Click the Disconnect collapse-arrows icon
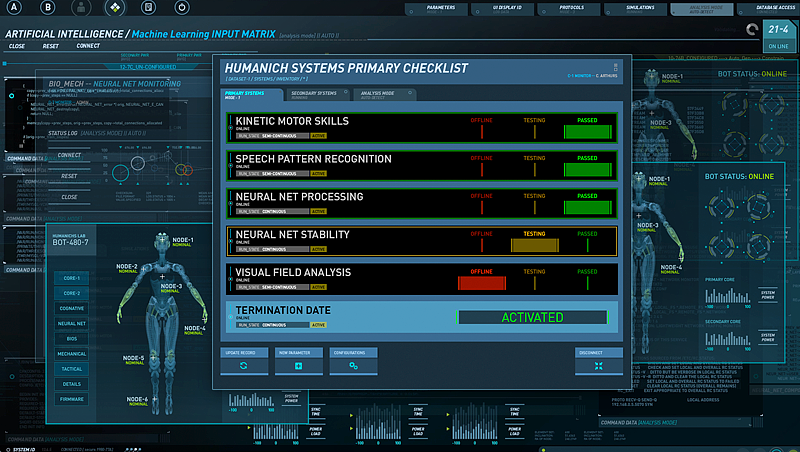 coord(598,366)
